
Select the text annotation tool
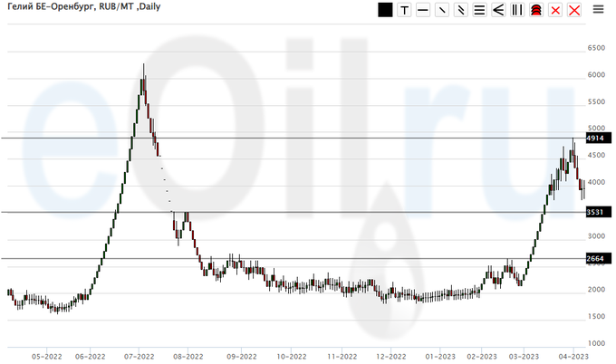tap(404, 10)
